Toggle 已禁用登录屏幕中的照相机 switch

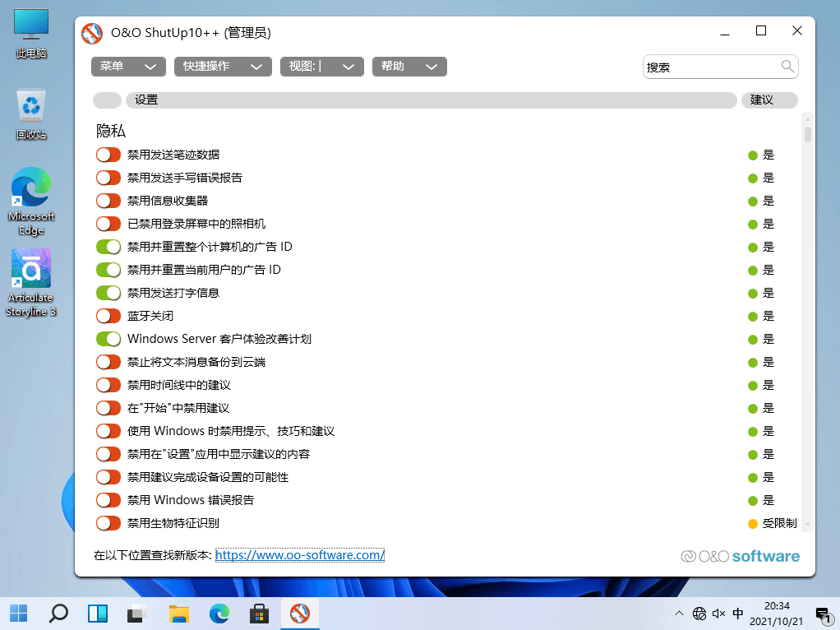pos(108,224)
